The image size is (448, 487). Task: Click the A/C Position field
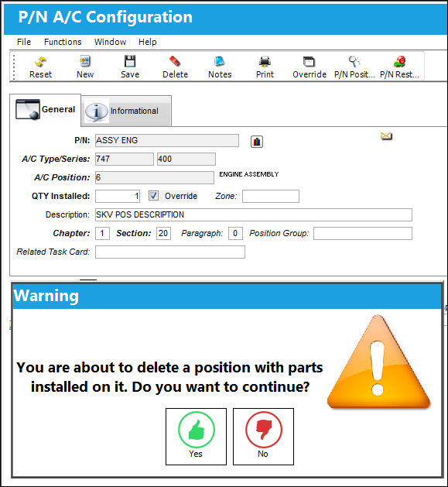[x=155, y=177]
